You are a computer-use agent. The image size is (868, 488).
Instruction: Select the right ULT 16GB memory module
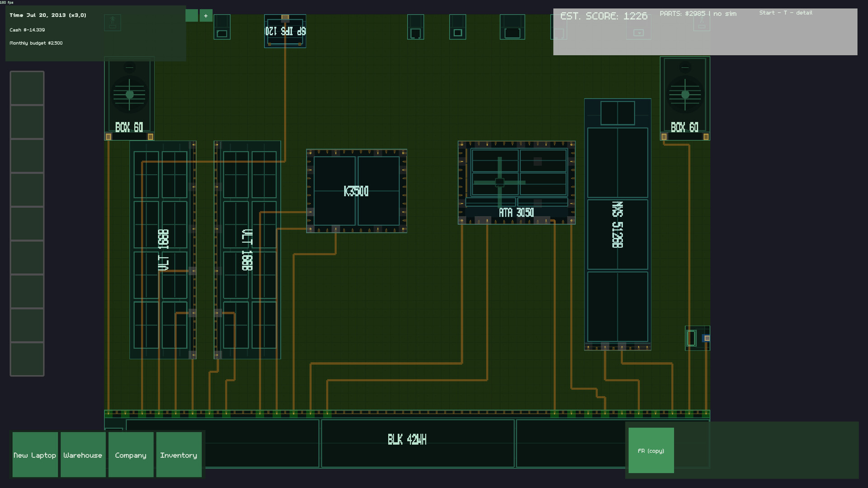point(247,250)
